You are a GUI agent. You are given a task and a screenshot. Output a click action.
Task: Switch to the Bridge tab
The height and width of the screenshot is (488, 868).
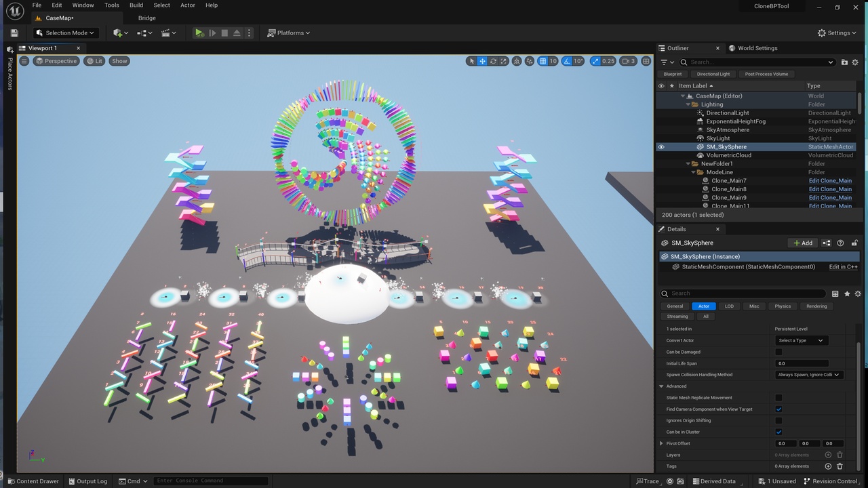click(x=147, y=18)
